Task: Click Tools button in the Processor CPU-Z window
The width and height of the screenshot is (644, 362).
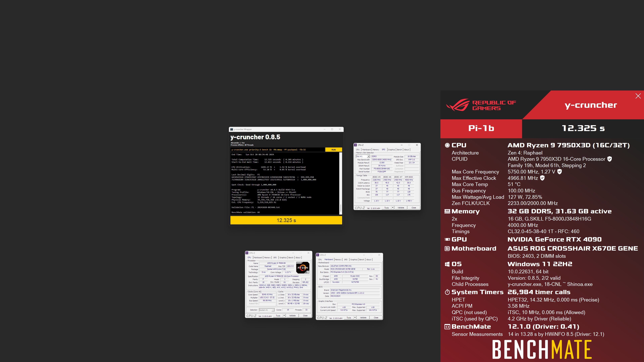Action: 278,316
